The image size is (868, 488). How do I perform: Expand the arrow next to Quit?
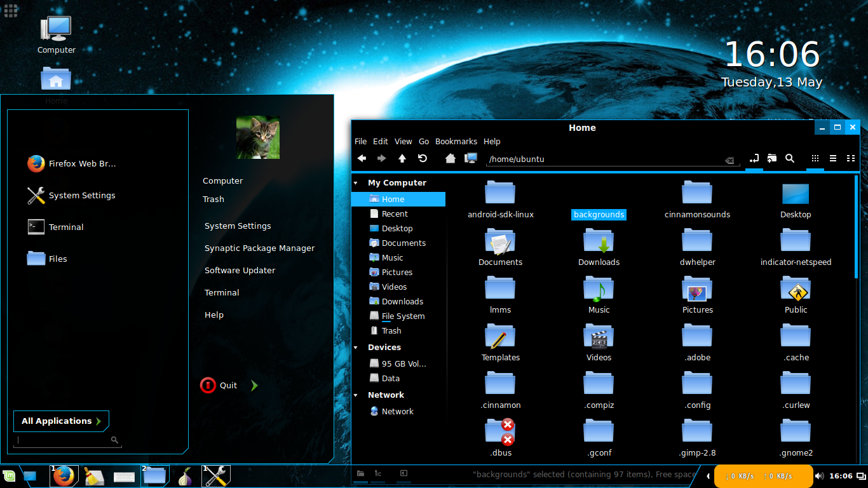(254, 386)
